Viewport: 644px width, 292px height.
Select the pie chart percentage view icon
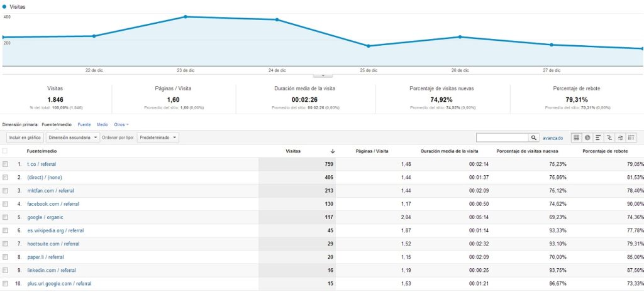pyautogui.click(x=587, y=138)
